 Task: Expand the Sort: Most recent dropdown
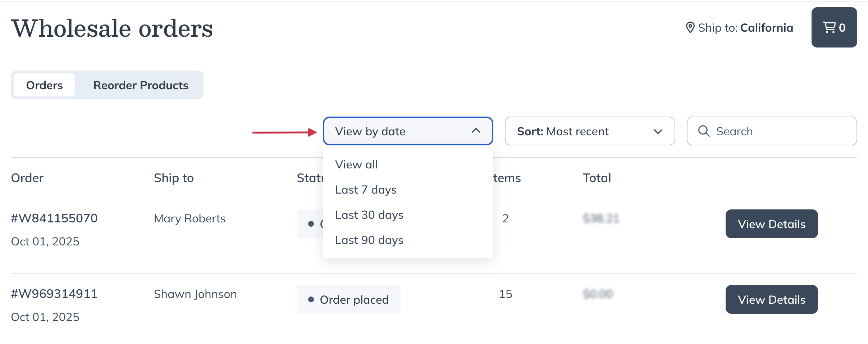coord(589,131)
